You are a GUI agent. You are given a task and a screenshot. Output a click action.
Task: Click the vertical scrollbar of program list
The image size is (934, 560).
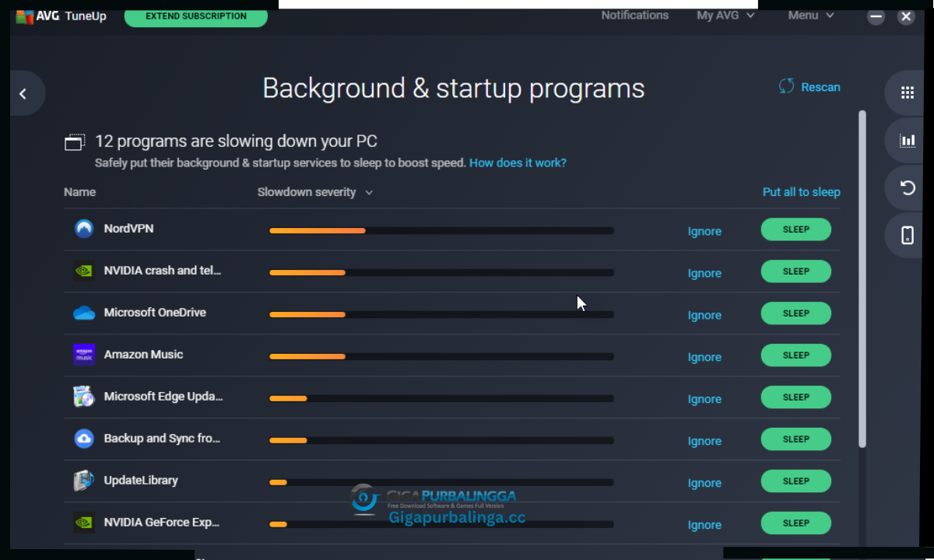click(862, 278)
